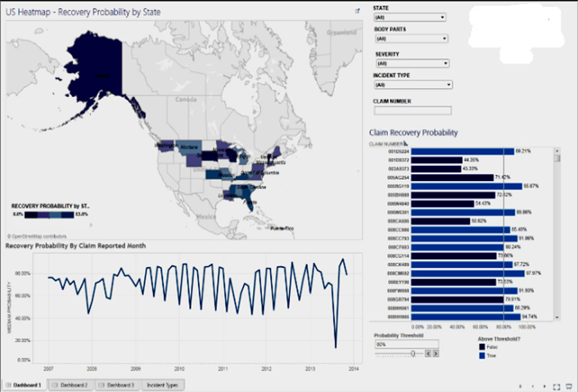Image resolution: width=578 pixels, height=392 pixels.
Task: Click the map's go-to-sheet icon
Action: point(358,10)
